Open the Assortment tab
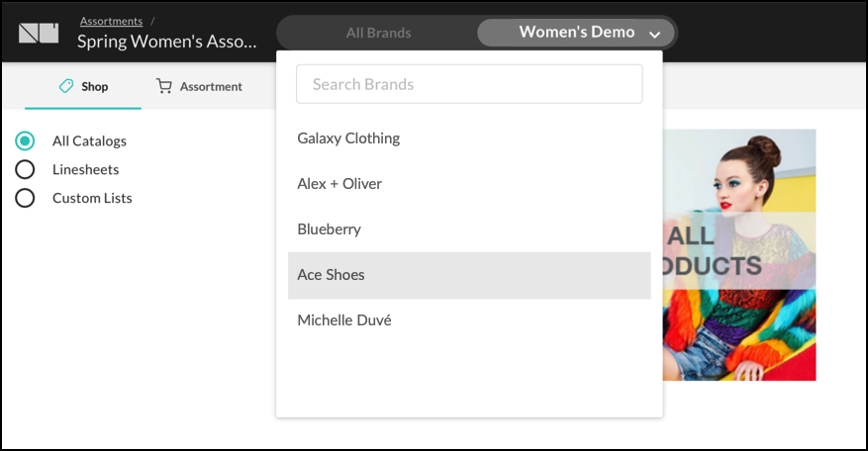The width and height of the screenshot is (868, 451). [199, 86]
